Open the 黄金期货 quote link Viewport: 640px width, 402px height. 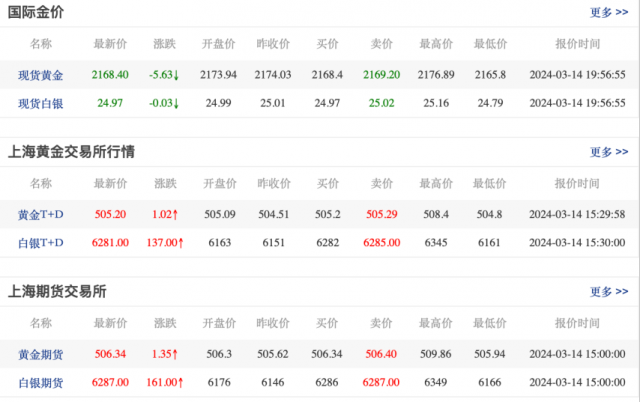(x=41, y=353)
